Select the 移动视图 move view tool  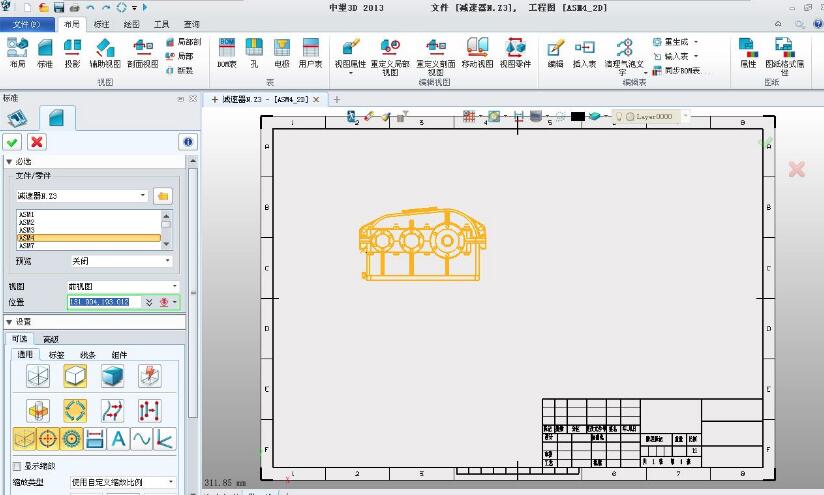point(477,53)
